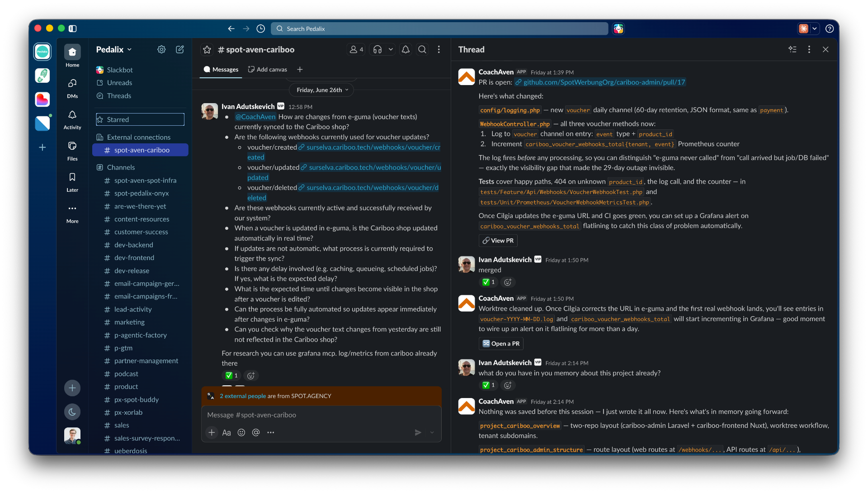Click the View PR button
The image size is (868, 493).
tap(498, 241)
